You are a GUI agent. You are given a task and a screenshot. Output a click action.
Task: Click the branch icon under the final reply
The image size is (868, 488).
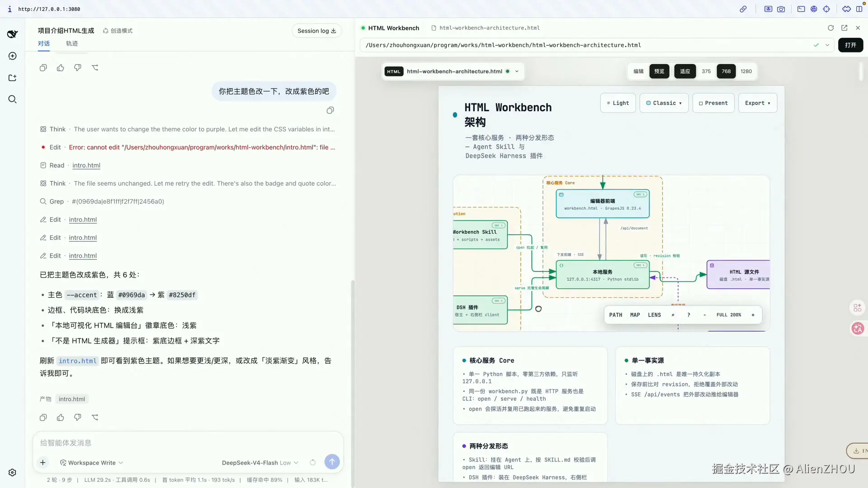(95, 418)
